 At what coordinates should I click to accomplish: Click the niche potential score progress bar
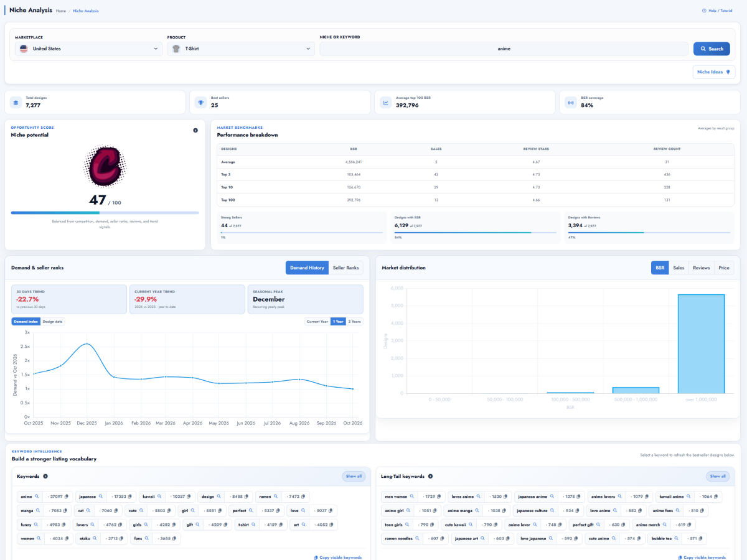pyautogui.click(x=105, y=213)
